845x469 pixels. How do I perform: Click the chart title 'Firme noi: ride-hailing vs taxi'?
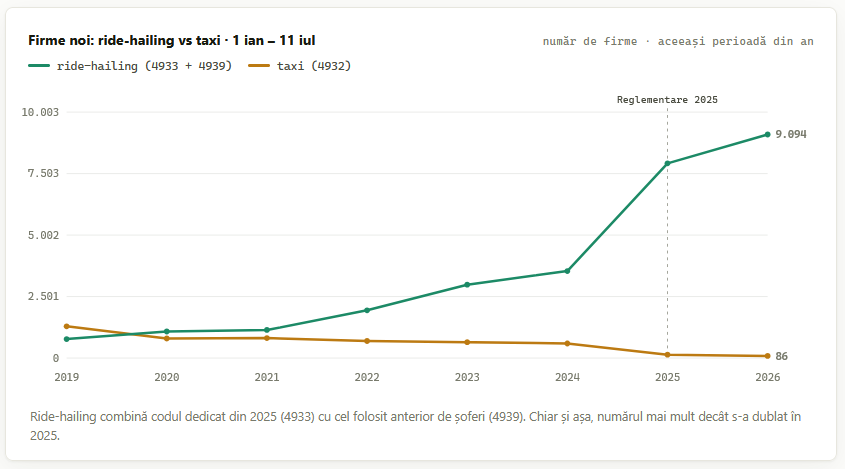click(x=171, y=40)
